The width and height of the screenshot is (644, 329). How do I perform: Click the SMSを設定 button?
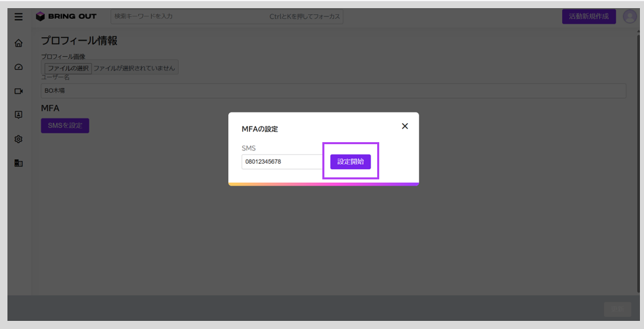[65, 126]
